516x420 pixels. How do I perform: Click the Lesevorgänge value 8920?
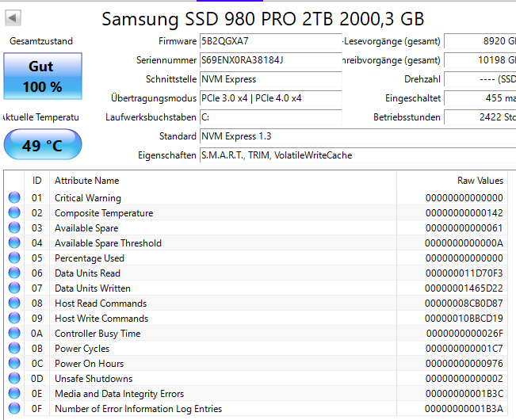480,41
